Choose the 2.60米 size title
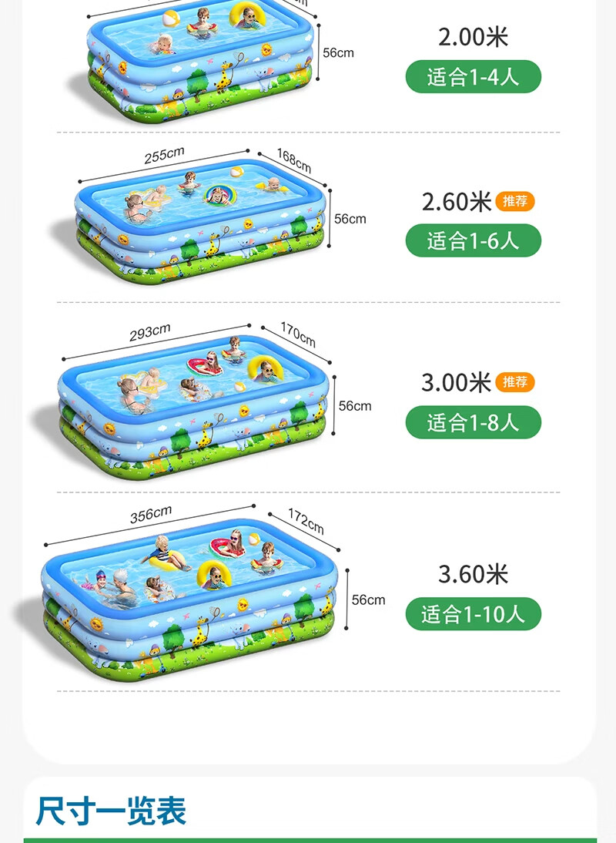The width and height of the screenshot is (616, 843). (456, 202)
